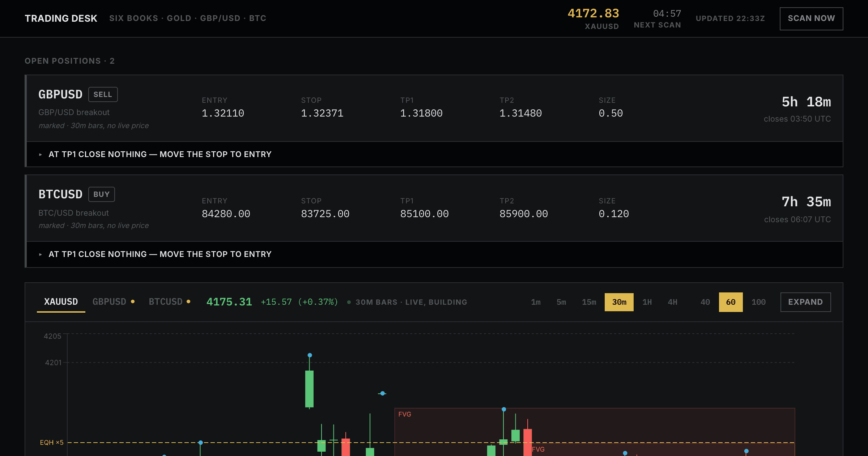The width and height of the screenshot is (868, 456).
Task: Click GBPUSD entry value 1.32110
Action: tap(223, 113)
